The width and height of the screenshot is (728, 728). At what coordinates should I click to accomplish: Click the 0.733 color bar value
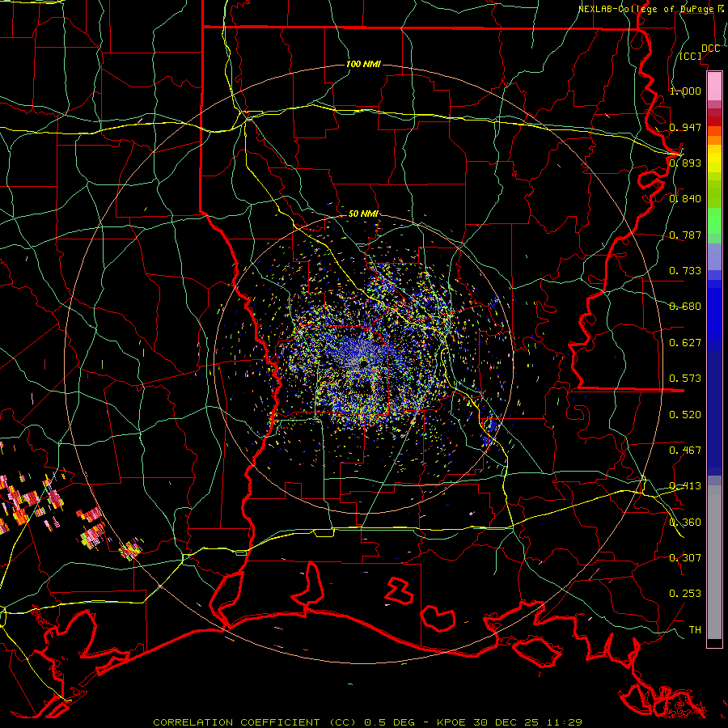coord(685,271)
